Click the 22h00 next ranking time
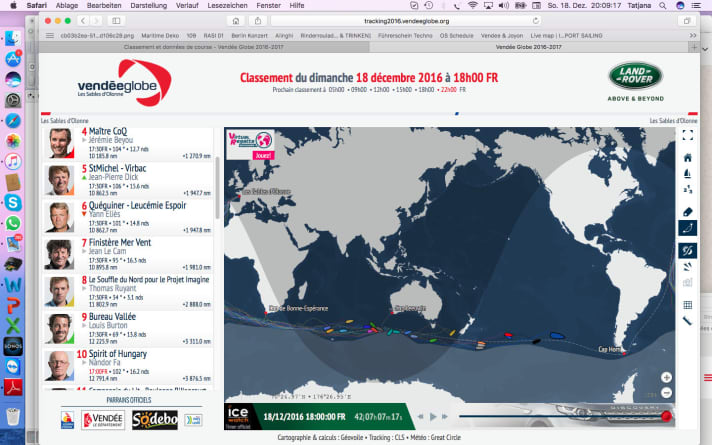 tap(449, 90)
